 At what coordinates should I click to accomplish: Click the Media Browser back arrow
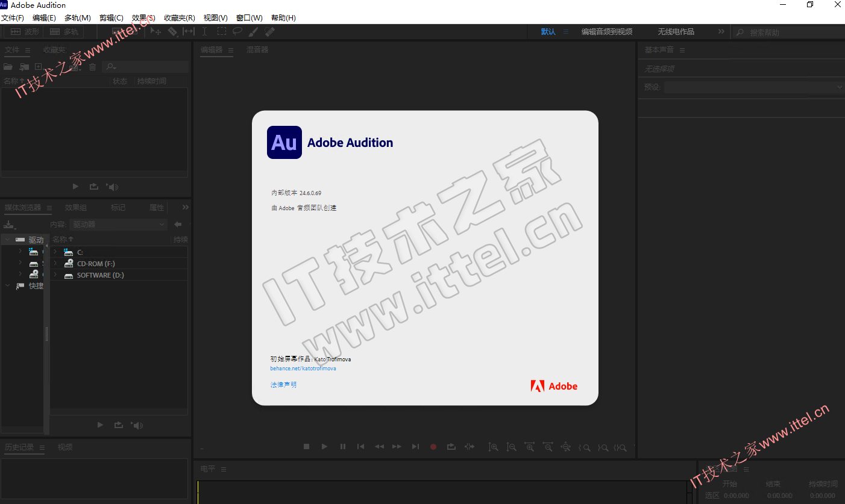click(178, 224)
